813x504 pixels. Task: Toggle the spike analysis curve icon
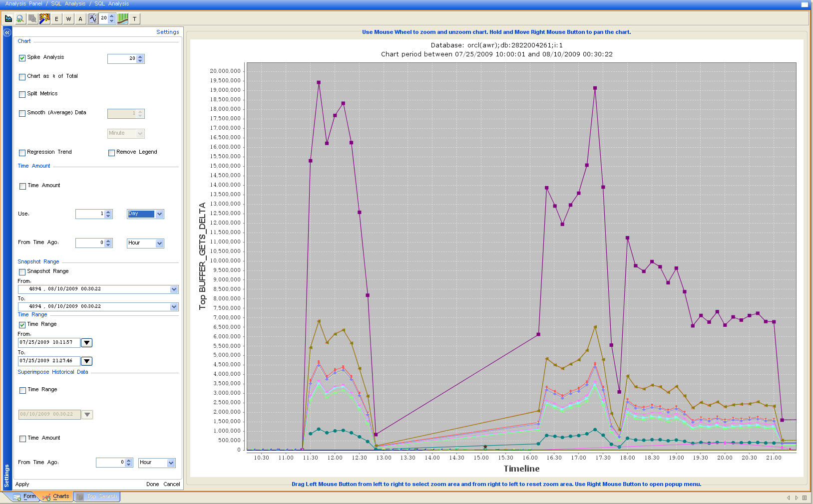click(x=93, y=19)
